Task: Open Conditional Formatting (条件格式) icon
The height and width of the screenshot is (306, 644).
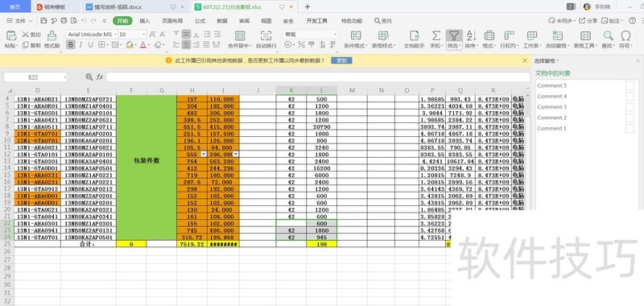Action: (356, 35)
